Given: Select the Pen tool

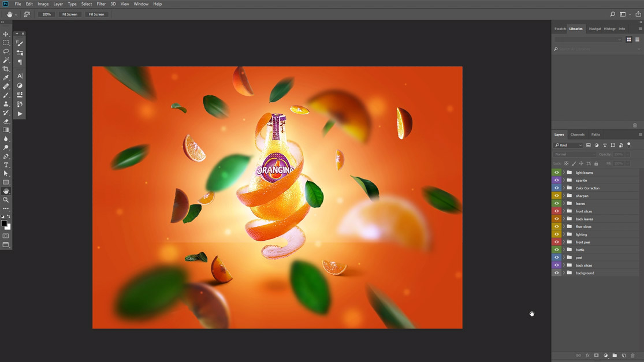Looking at the screenshot, I should point(6,156).
